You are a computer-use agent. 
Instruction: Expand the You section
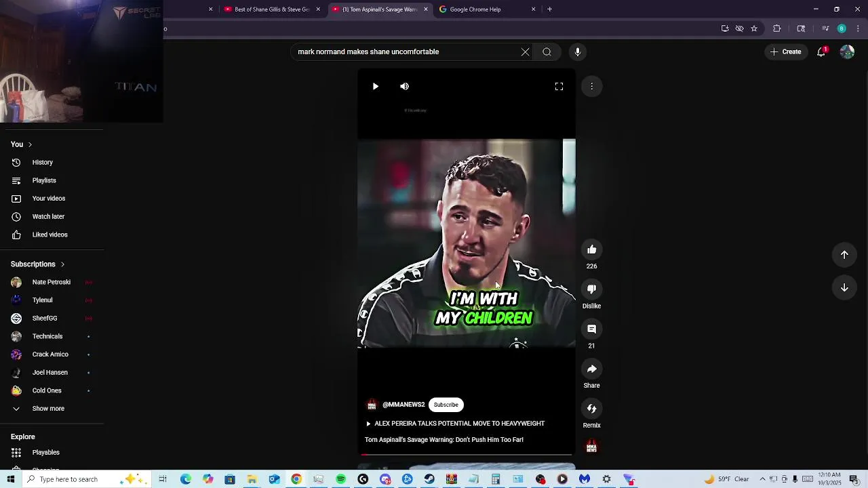pos(22,144)
